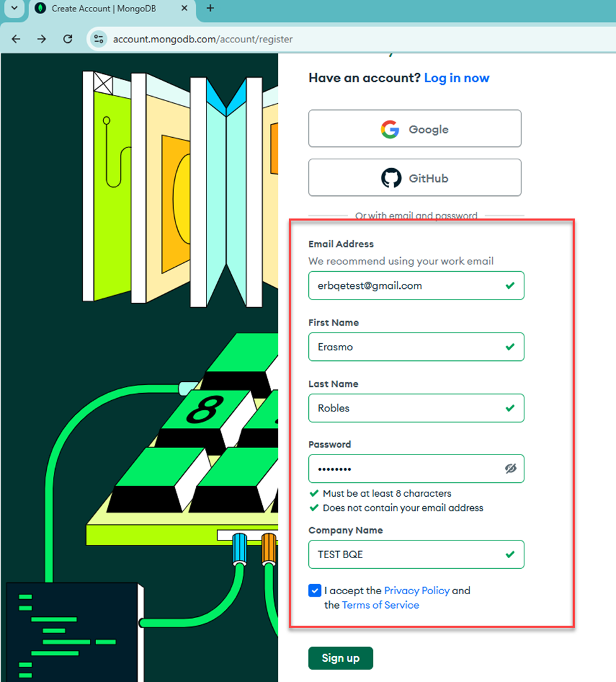The width and height of the screenshot is (616, 682).
Task: Click the Company Name valid checkmark
Action: 510,554
